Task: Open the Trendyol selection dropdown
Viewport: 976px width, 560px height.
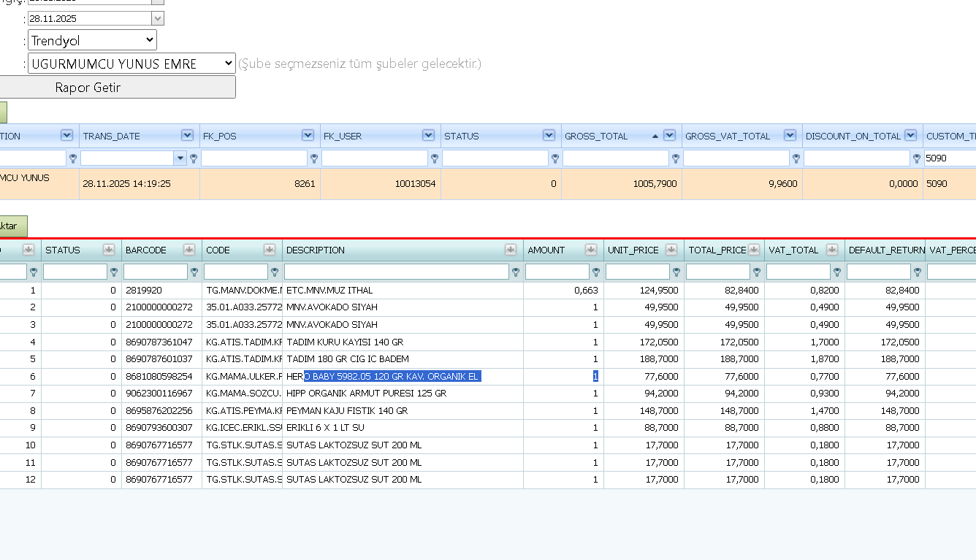Action: click(x=92, y=40)
